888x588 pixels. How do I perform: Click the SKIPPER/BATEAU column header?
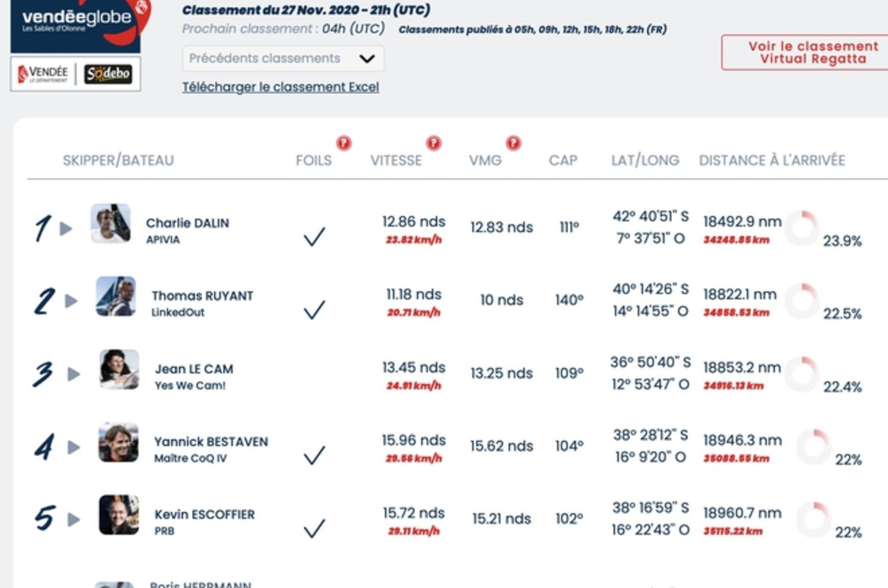(x=118, y=160)
